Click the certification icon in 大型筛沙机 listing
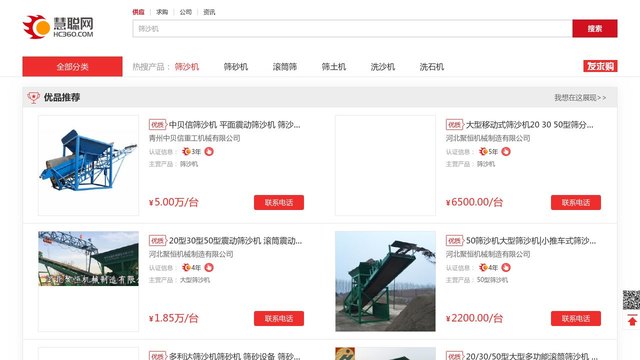This screenshot has height=360, width=640. (209, 267)
